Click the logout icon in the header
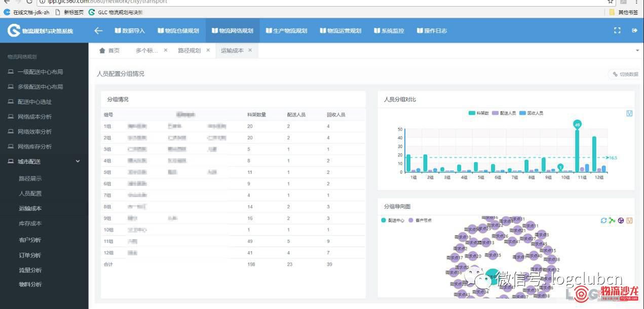 [634, 30]
